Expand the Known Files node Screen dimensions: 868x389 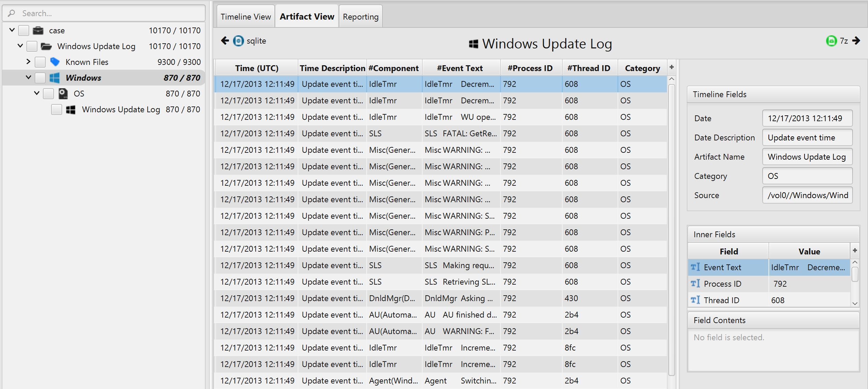(28, 62)
